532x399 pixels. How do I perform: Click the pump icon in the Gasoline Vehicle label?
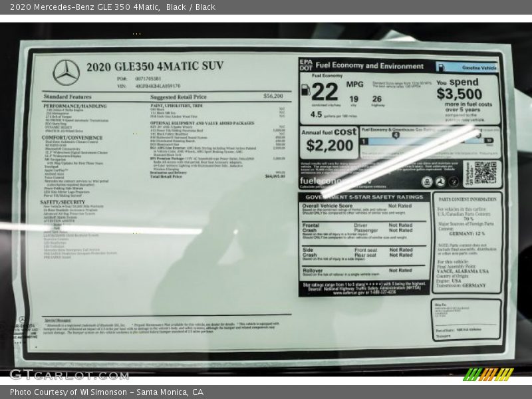coord(441,67)
